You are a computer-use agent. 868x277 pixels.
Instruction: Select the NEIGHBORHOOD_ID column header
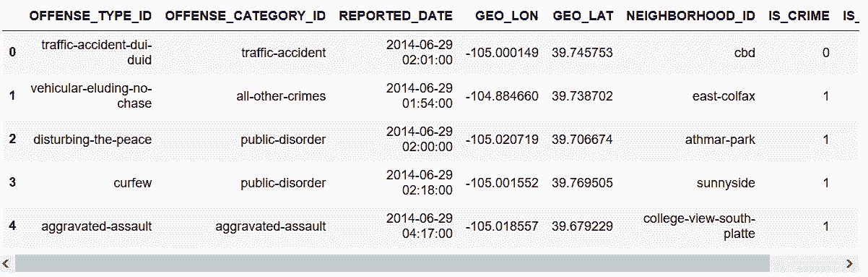coord(690,16)
